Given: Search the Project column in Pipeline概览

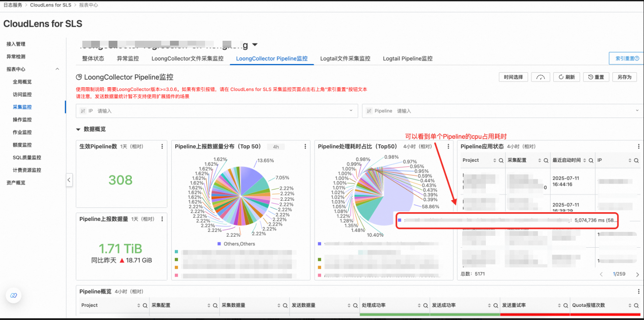Looking at the screenshot, I should [145, 306].
